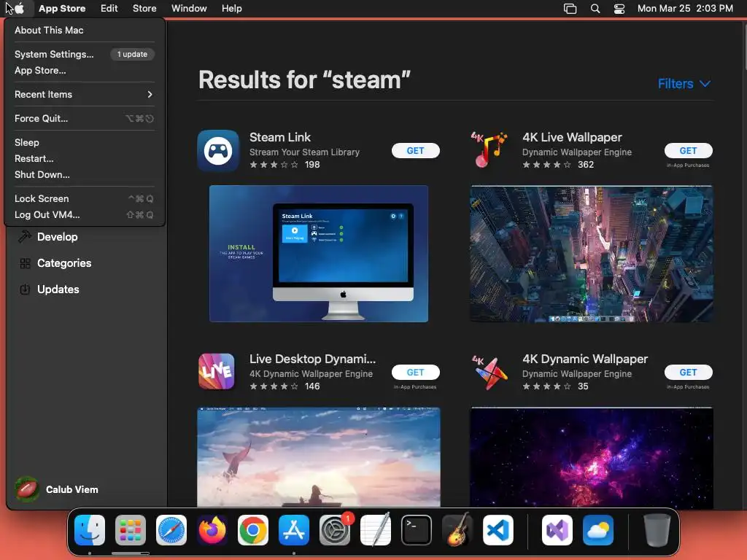Open the Steam Link title link
This screenshot has width=747, height=560.
pyautogui.click(x=280, y=137)
